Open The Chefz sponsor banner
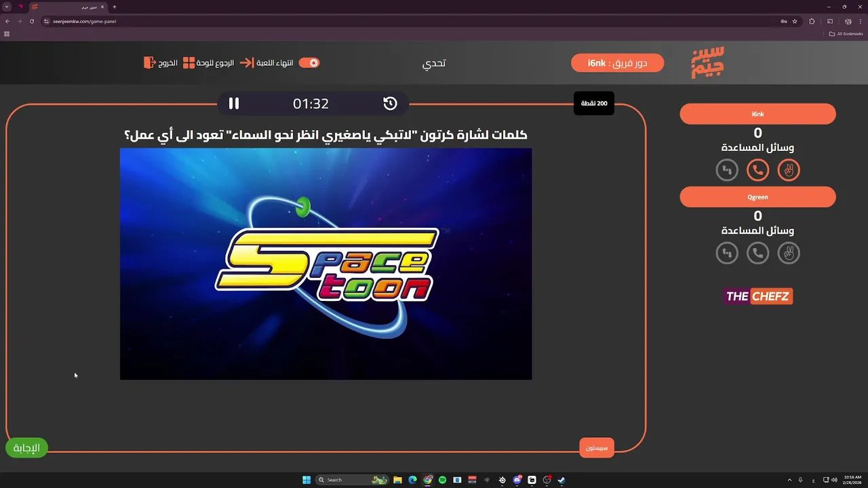This screenshot has height=488, width=868. tap(757, 296)
